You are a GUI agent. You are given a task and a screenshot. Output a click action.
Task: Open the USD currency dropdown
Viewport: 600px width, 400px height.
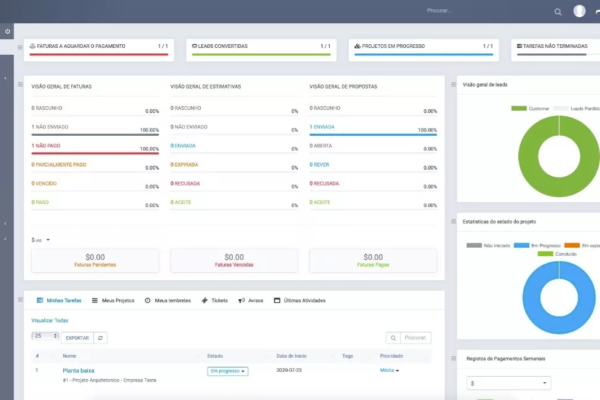37,240
